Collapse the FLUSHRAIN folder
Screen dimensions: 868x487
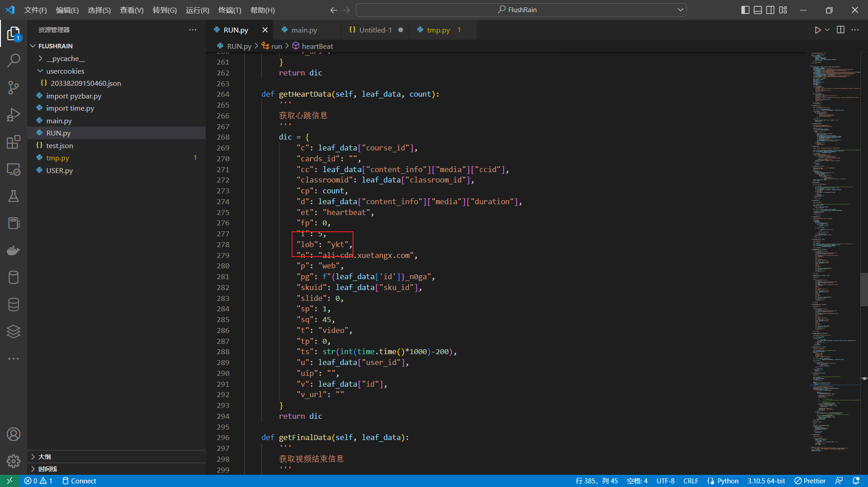coord(33,46)
